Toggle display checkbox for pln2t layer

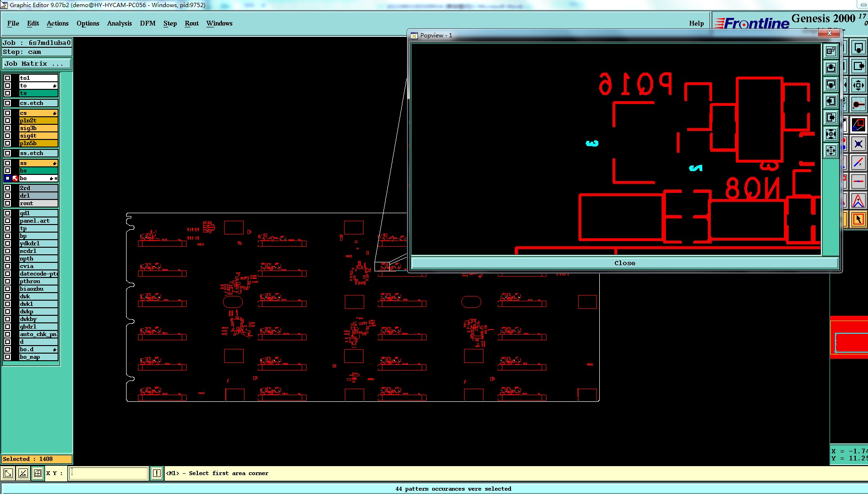(8, 121)
